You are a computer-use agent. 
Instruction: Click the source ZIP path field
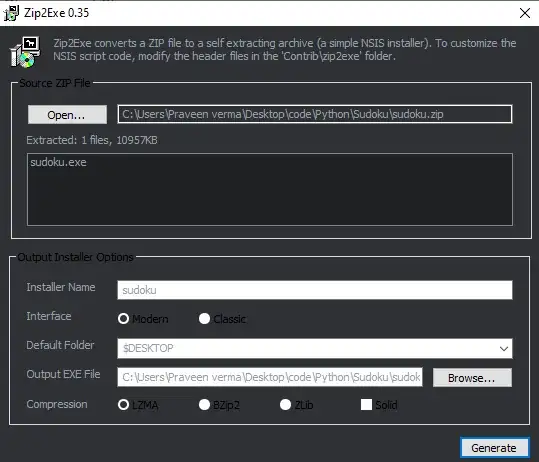pos(315,114)
